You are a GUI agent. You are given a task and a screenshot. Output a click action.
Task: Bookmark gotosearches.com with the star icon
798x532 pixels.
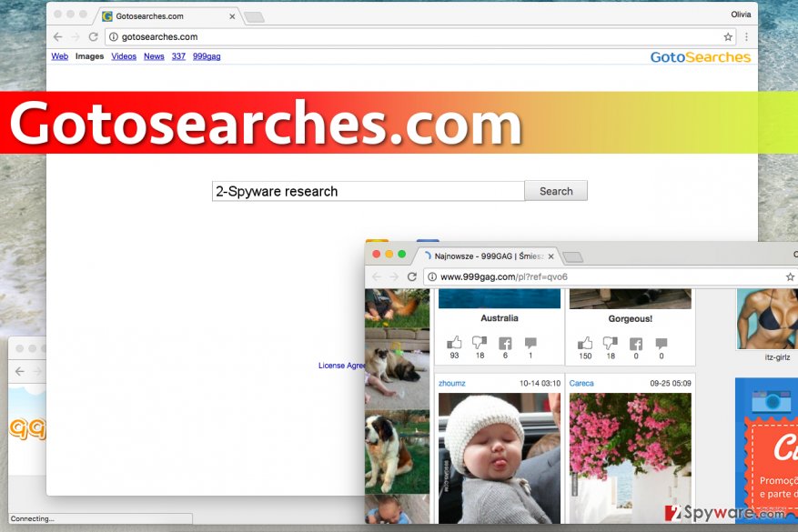pos(728,36)
